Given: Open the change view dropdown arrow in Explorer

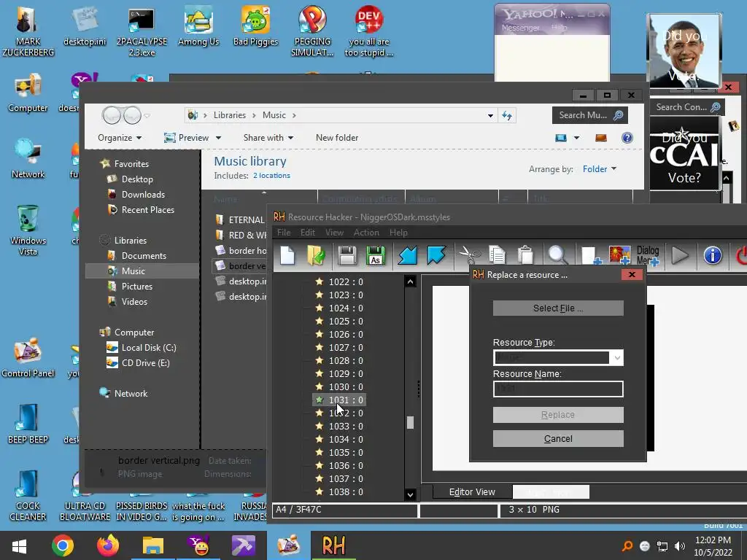Looking at the screenshot, I should (576, 138).
